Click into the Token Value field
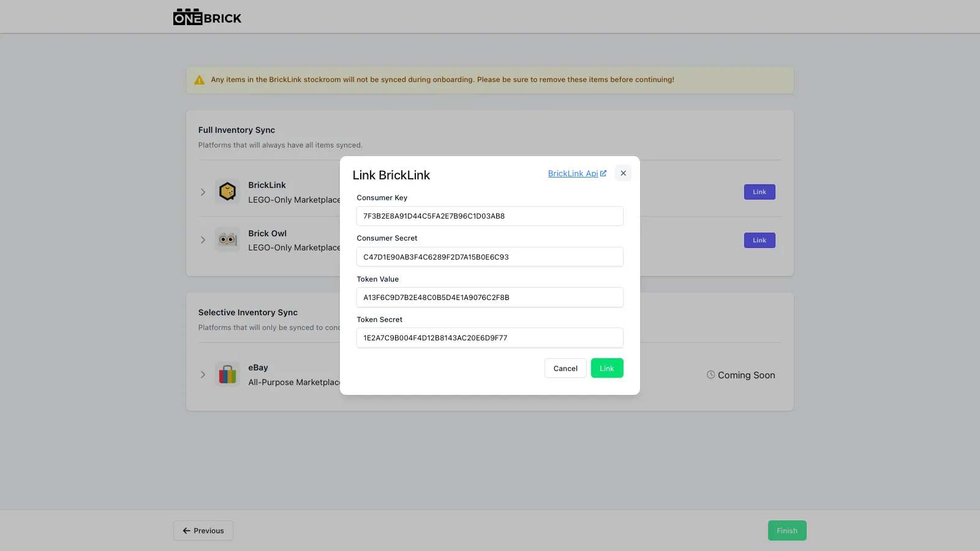 tap(490, 297)
